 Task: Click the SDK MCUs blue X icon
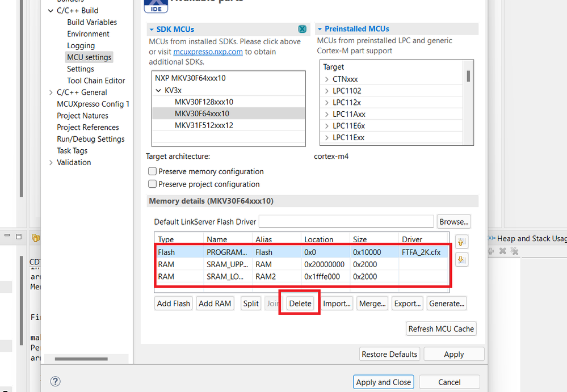(x=303, y=29)
